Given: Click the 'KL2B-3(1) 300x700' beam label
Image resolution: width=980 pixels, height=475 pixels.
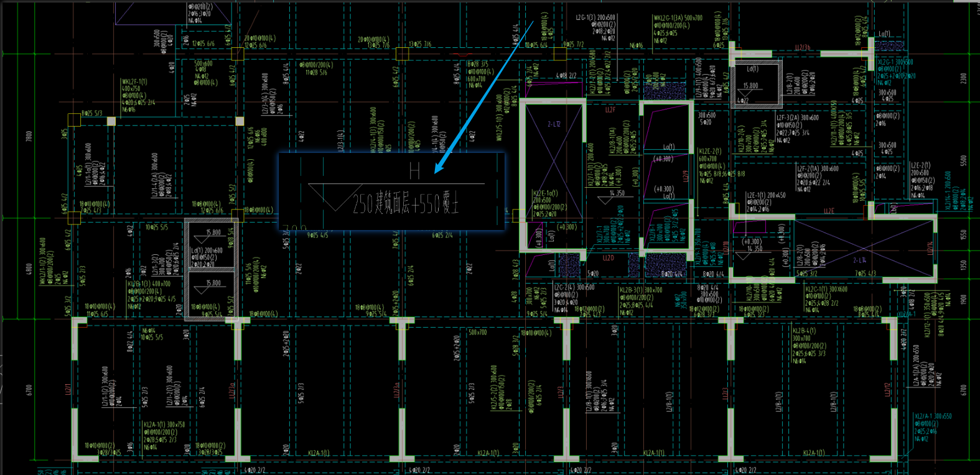Looking at the screenshot, I should pos(640,290).
